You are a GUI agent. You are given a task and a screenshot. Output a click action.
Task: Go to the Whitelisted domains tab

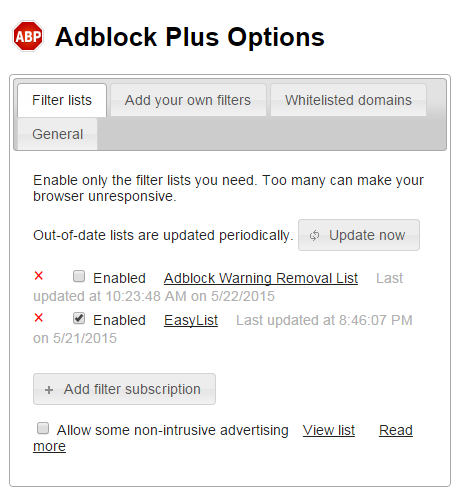click(348, 100)
